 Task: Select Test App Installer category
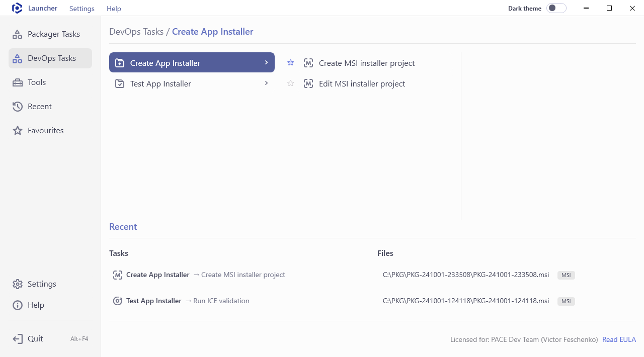tap(192, 83)
